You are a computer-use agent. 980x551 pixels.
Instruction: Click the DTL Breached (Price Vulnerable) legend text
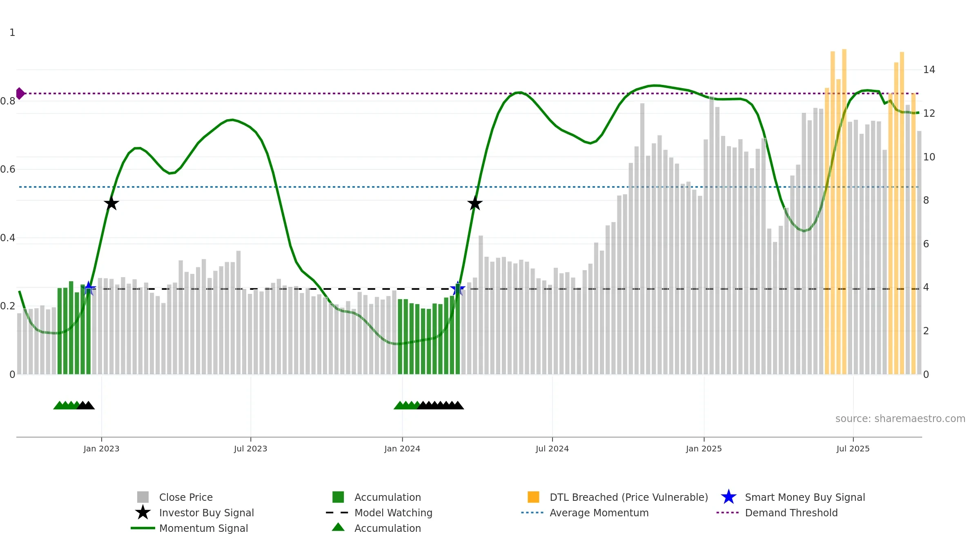(x=628, y=497)
